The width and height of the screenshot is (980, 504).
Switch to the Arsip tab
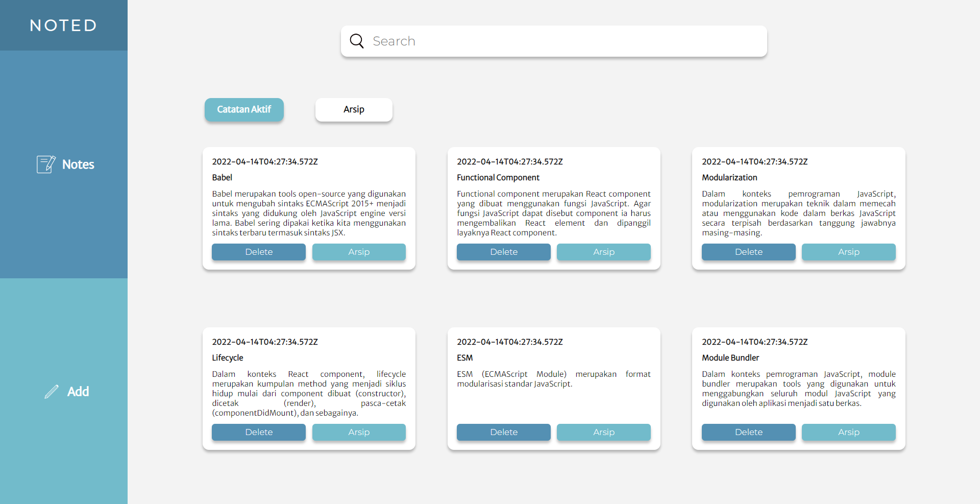[354, 109]
